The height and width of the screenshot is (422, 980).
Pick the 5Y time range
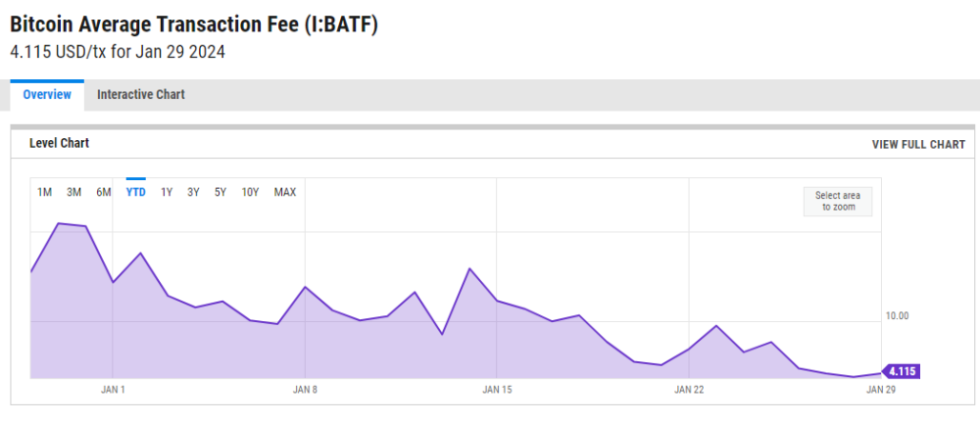pos(220,192)
